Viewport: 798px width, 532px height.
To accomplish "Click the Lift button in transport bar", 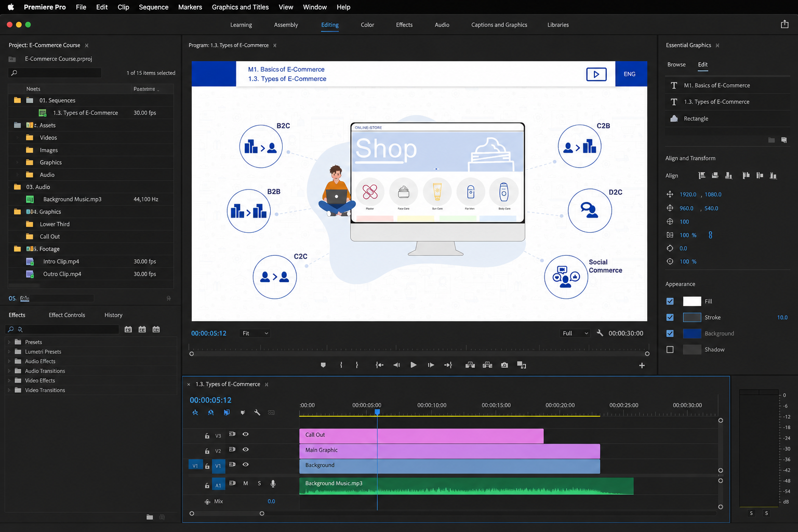I will 470,365.
